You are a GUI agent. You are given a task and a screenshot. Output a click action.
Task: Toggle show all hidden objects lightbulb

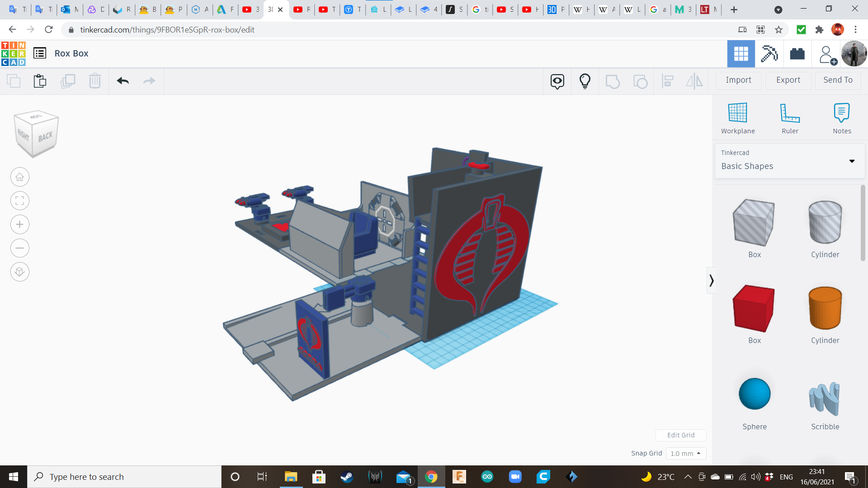coord(585,81)
